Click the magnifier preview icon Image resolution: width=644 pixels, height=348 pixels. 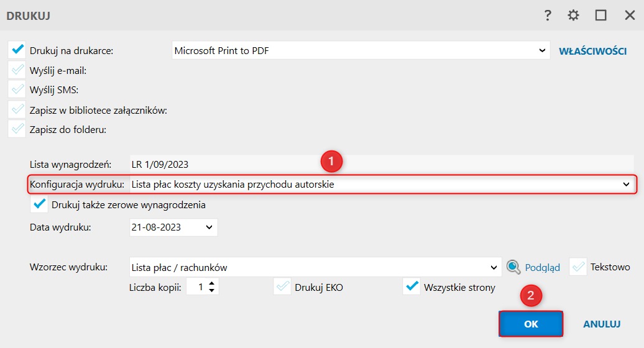click(x=513, y=267)
